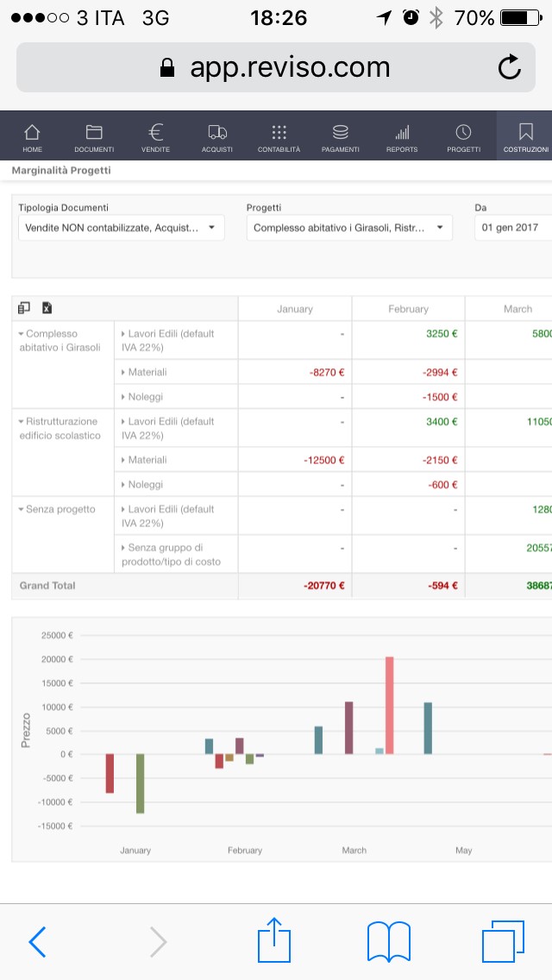The height and width of the screenshot is (980, 552).
Task: Click the green January bar in the chart
Action: [140, 784]
